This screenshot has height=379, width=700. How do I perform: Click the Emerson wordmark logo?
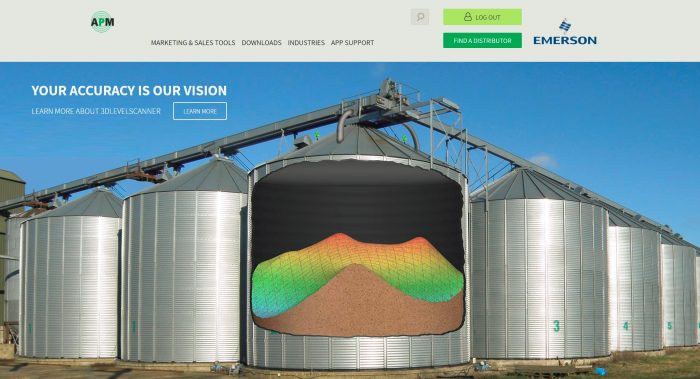tap(565, 40)
